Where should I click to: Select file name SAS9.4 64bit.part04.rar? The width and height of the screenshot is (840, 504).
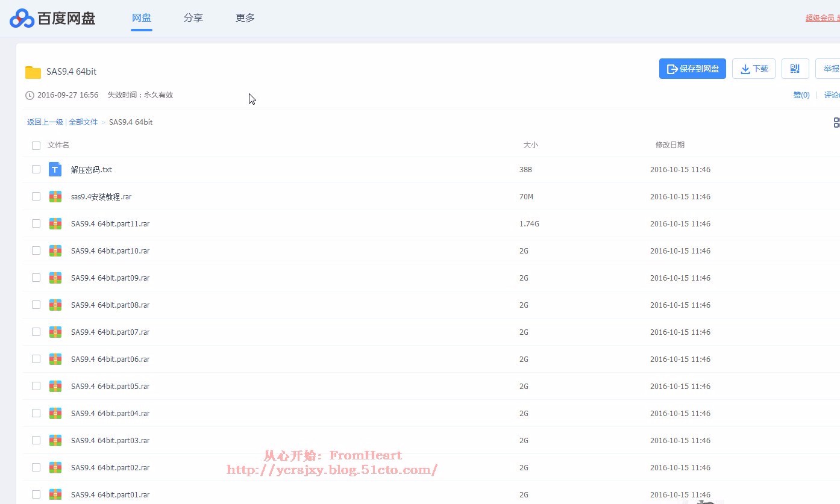(110, 414)
